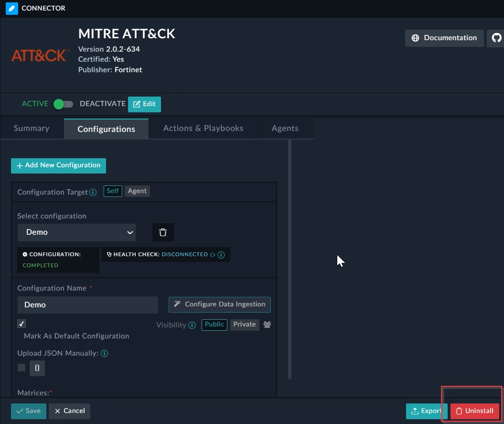Open the Select configuration Demo dropdown

(76, 232)
